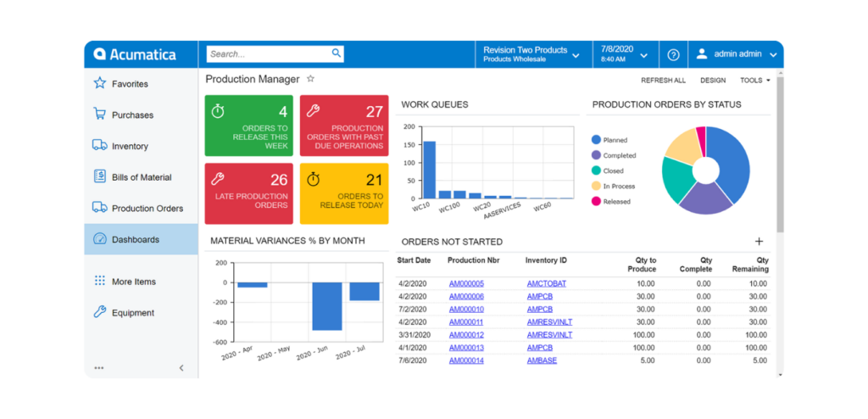Open production order AM000005 link
This screenshot has height=419, width=868.
[466, 283]
